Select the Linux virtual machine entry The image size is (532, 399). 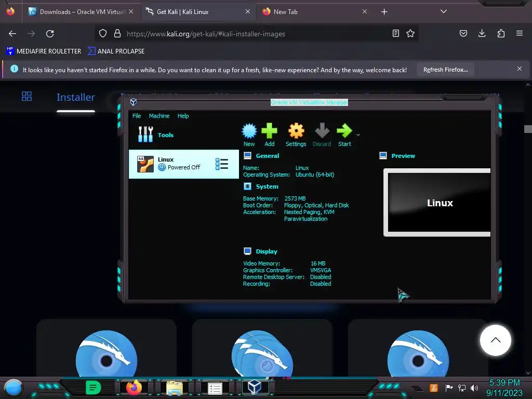click(183, 164)
